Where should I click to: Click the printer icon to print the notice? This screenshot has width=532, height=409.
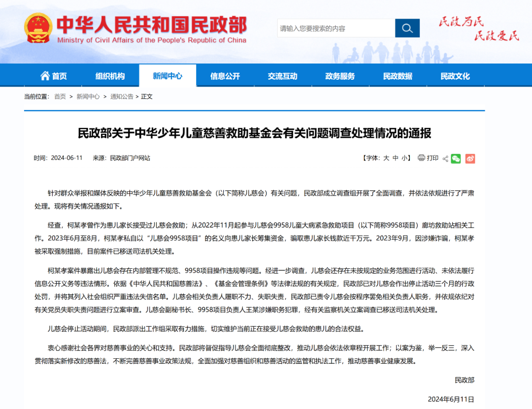click(422, 158)
